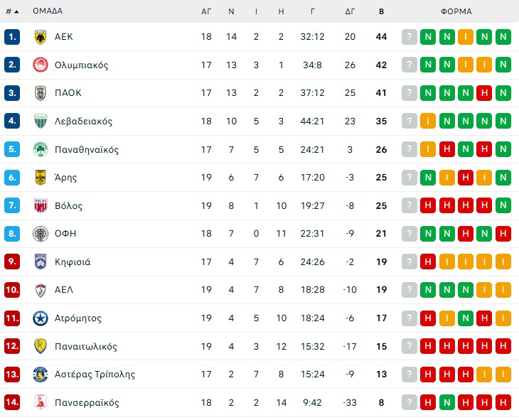
Task: Click AEK's grey question-mark next match badge
Action: coord(409,37)
